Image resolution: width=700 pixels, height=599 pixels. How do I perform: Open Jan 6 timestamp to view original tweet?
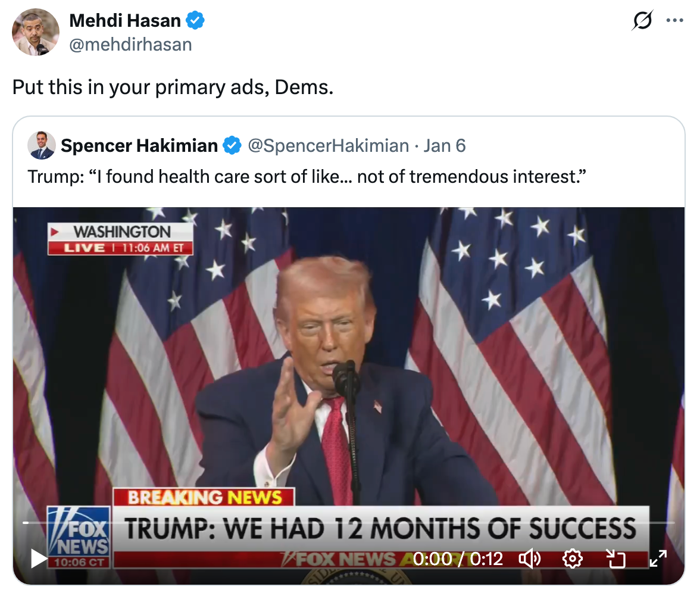pos(445,145)
